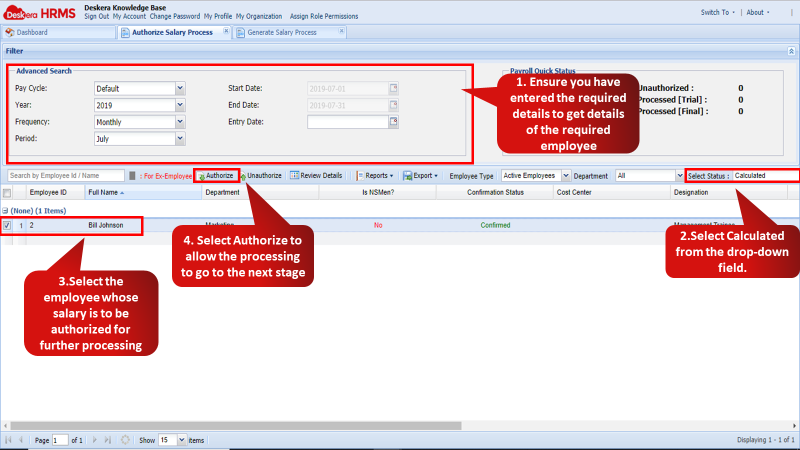Close the Generate Salary Process tab
Viewport: 800px width, 450px height.
click(341, 31)
